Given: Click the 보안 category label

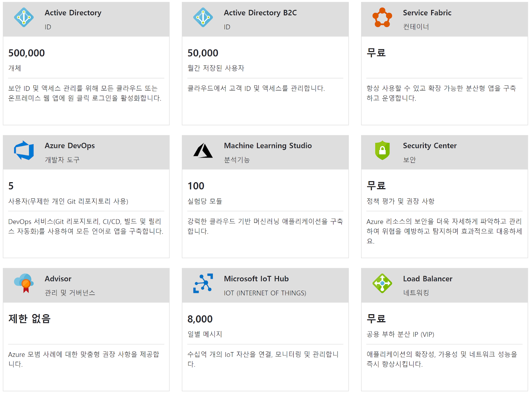Looking at the screenshot, I should point(409,160).
